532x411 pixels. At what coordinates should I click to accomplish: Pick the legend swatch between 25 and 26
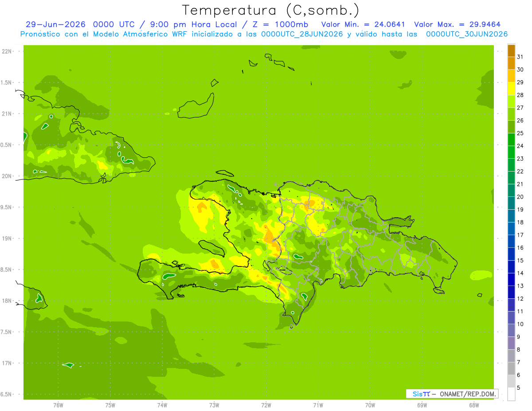(x=511, y=127)
